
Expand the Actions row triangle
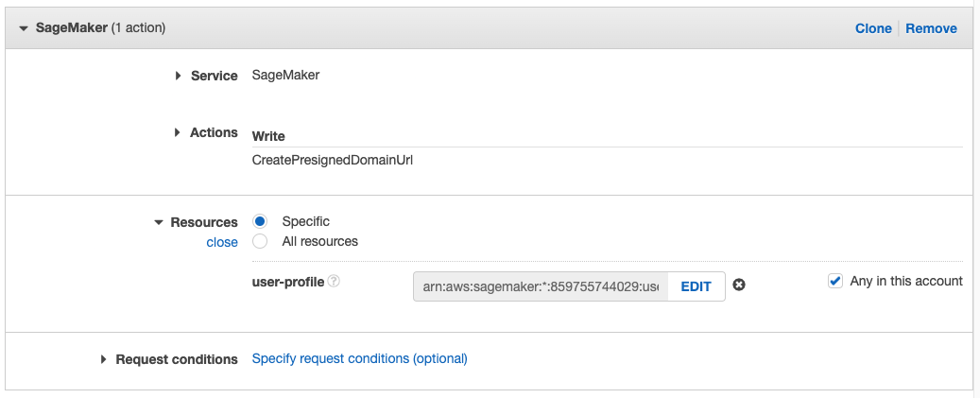(177, 132)
